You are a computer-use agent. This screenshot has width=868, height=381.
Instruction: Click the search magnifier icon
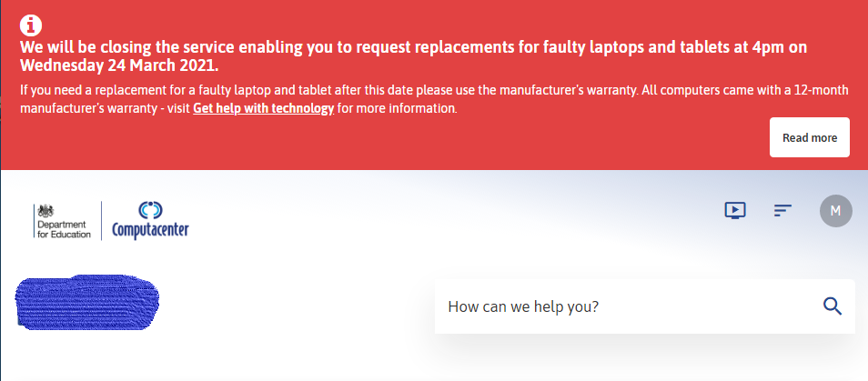[x=832, y=306]
